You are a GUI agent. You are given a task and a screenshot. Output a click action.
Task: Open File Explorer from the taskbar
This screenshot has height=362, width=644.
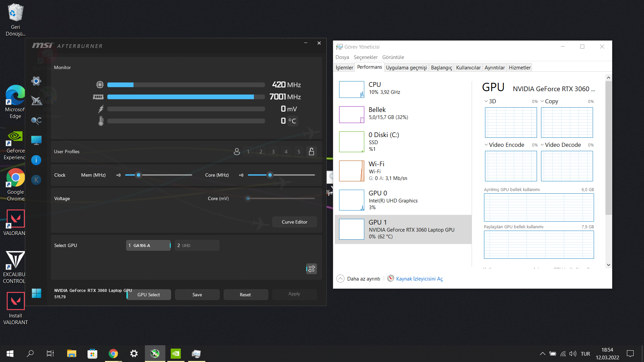click(x=71, y=354)
